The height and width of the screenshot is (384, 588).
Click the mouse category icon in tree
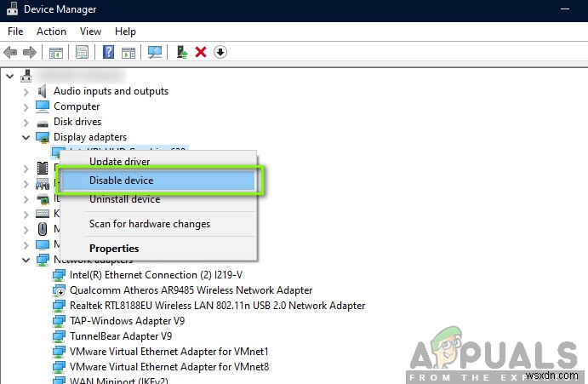click(43, 229)
